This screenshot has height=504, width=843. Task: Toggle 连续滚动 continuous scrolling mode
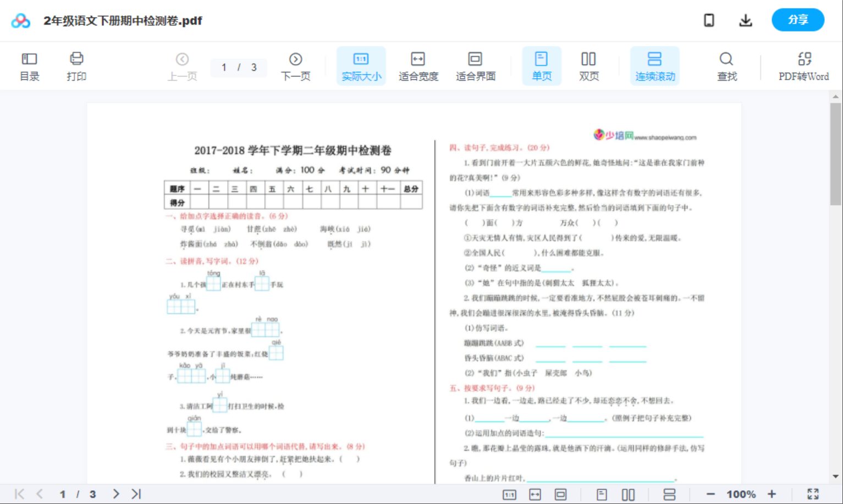pos(655,65)
